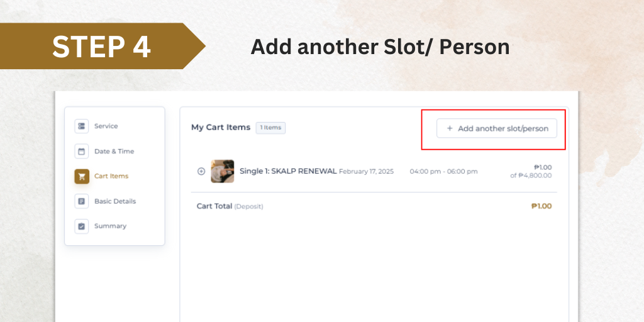Click the Date & Time calendar icon
Image resolution: width=644 pixels, height=322 pixels.
pyautogui.click(x=81, y=151)
